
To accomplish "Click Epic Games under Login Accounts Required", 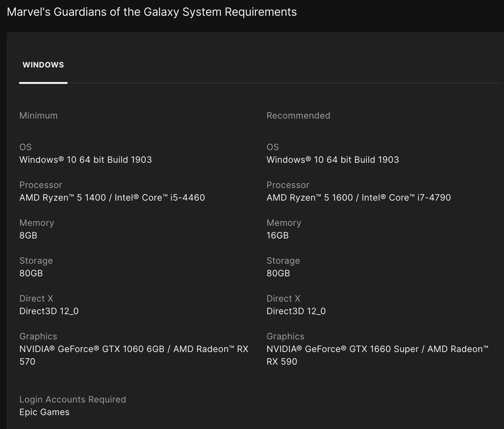I will click(x=44, y=412).
